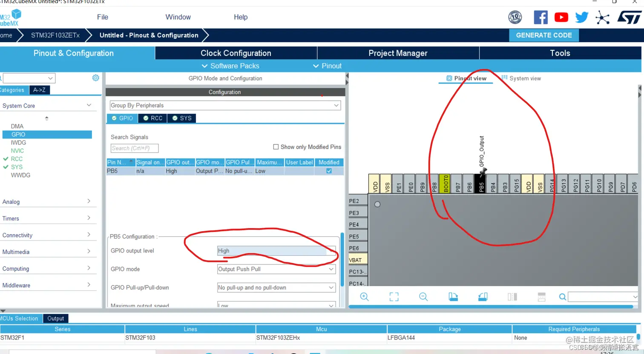Open the Help menu

coord(241,17)
